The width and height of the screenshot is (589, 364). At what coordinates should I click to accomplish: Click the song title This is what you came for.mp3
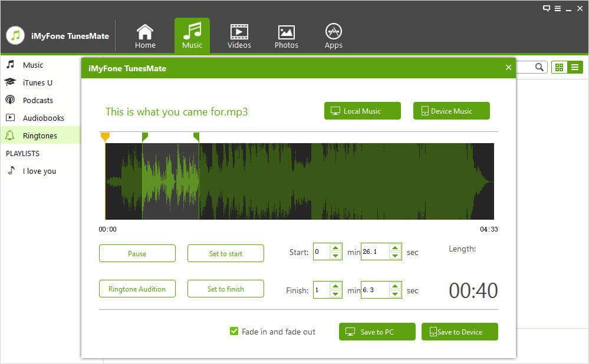pos(176,112)
